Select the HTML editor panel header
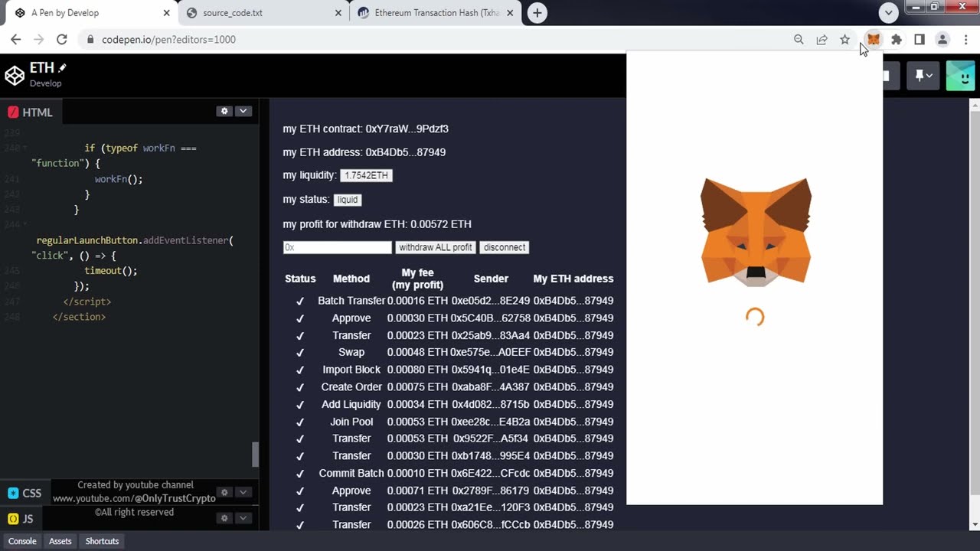 click(31, 112)
